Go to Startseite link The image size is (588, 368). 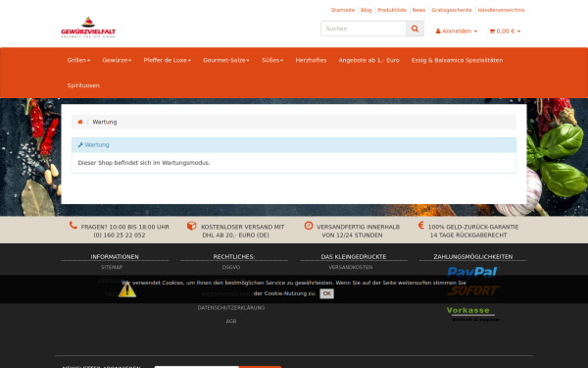[x=343, y=10]
